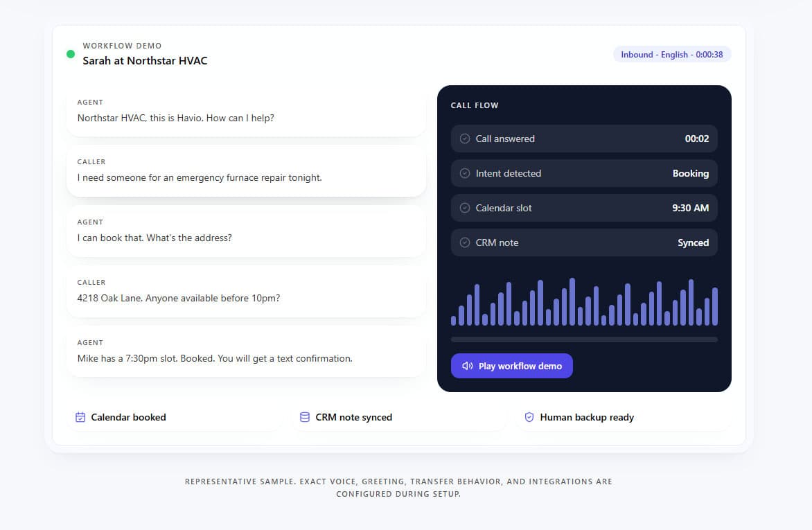This screenshot has width=812, height=530.
Task: Click the Synced status value
Action: pyautogui.click(x=694, y=242)
